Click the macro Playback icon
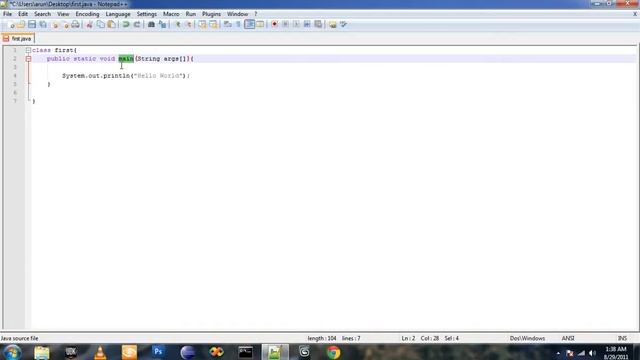The image size is (640, 360). [x=296, y=24]
